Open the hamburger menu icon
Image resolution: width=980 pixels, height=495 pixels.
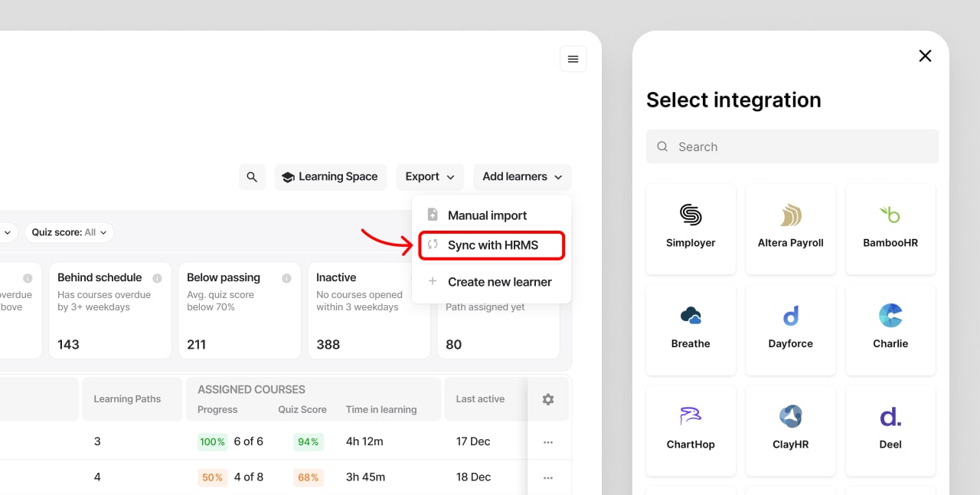[x=573, y=59]
